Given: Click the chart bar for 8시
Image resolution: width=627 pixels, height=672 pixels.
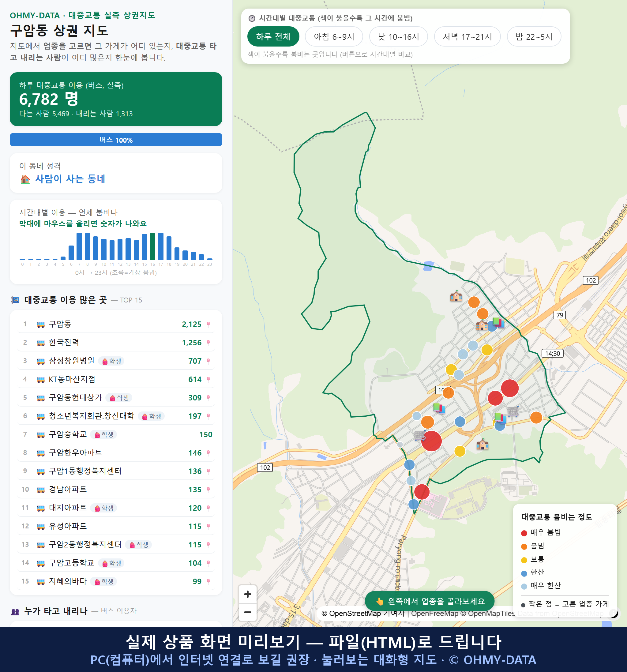Looking at the screenshot, I should 88,246.
